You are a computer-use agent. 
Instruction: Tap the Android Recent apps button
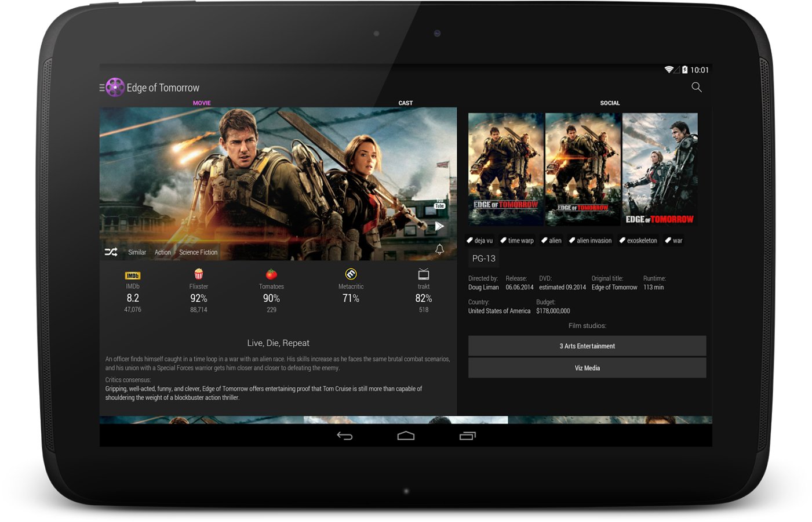click(467, 436)
